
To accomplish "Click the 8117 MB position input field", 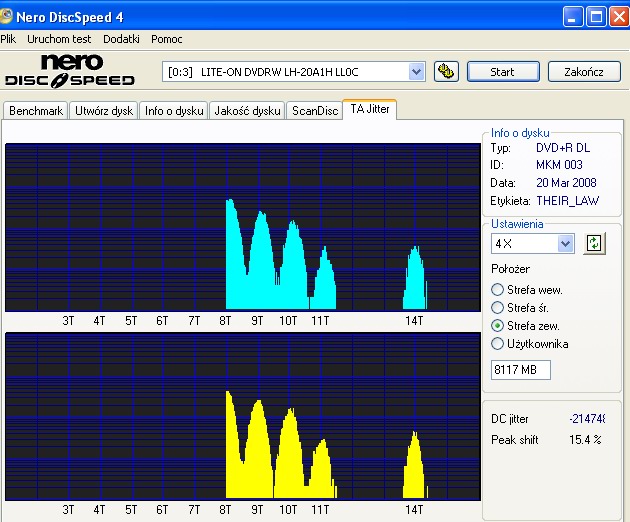I will point(521,370).
